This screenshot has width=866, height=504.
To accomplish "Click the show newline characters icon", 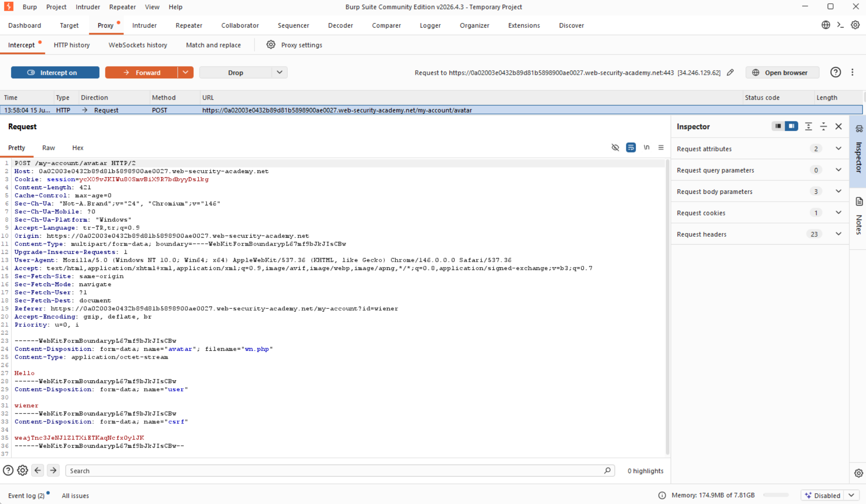I will point(647,148).
